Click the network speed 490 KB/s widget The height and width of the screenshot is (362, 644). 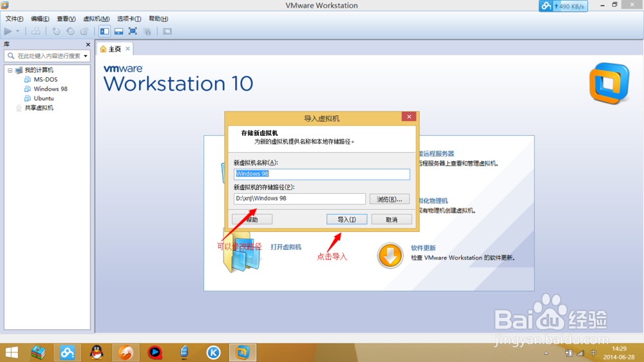click(563, 6)
